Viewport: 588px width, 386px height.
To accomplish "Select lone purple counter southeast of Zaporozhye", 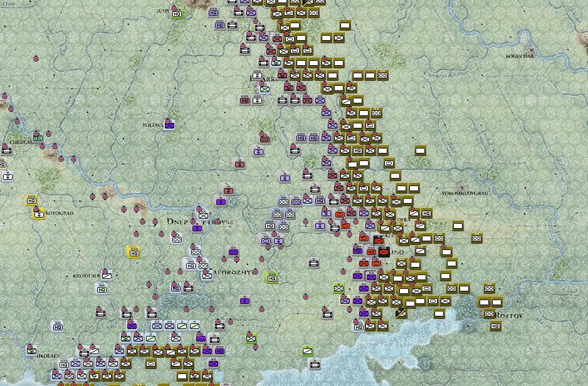I will (x=245, y=301).
